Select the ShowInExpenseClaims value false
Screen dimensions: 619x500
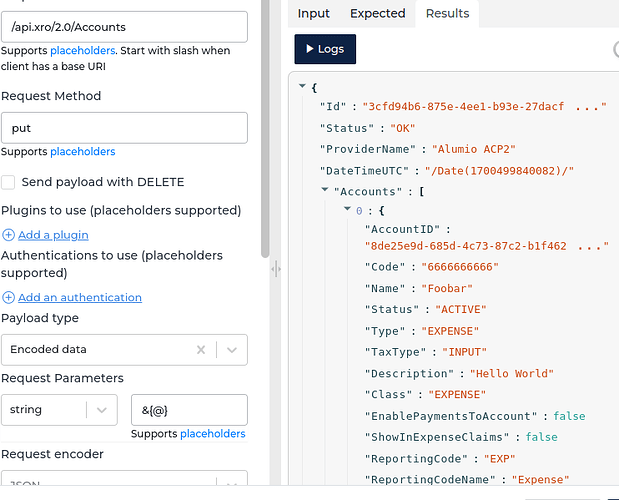coord(542,437)
